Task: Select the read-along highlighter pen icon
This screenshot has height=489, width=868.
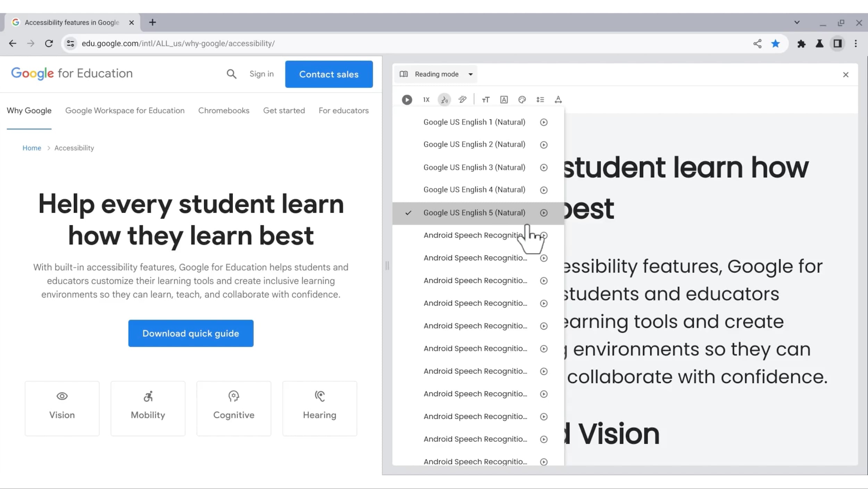Action: click(462, 100)
